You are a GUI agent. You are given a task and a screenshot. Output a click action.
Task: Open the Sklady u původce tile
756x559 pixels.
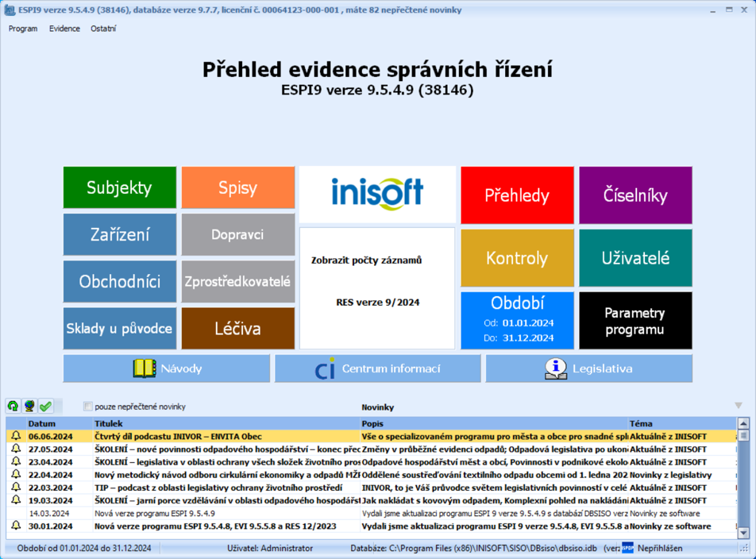coord(120,329)
